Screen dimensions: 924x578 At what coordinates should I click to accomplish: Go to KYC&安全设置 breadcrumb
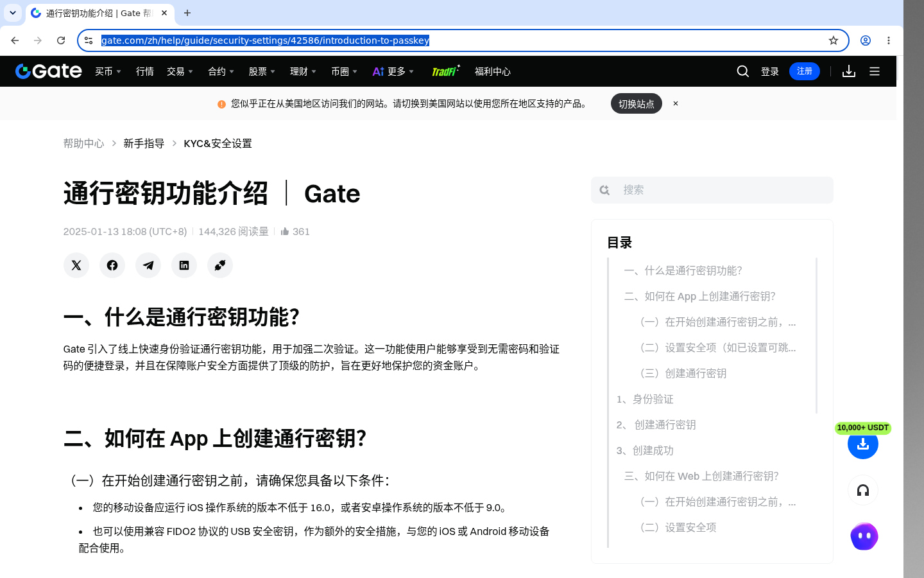point(218,143)
